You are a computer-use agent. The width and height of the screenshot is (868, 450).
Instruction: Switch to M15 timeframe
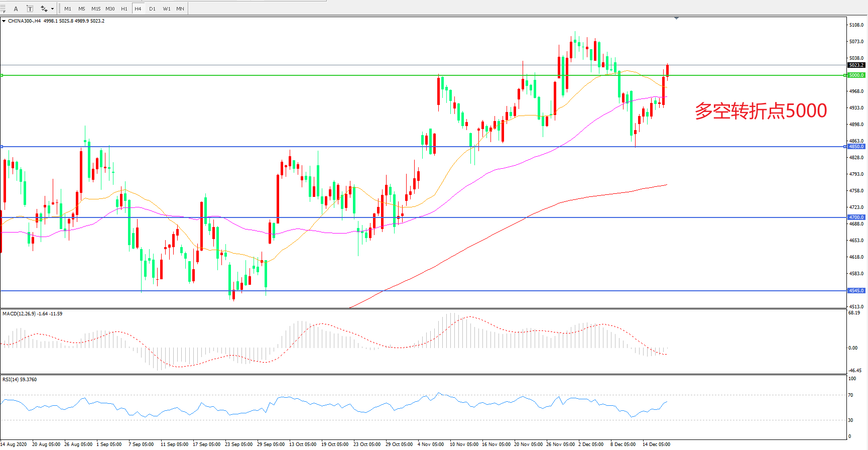pyautogui.click(x=95, y=9)
